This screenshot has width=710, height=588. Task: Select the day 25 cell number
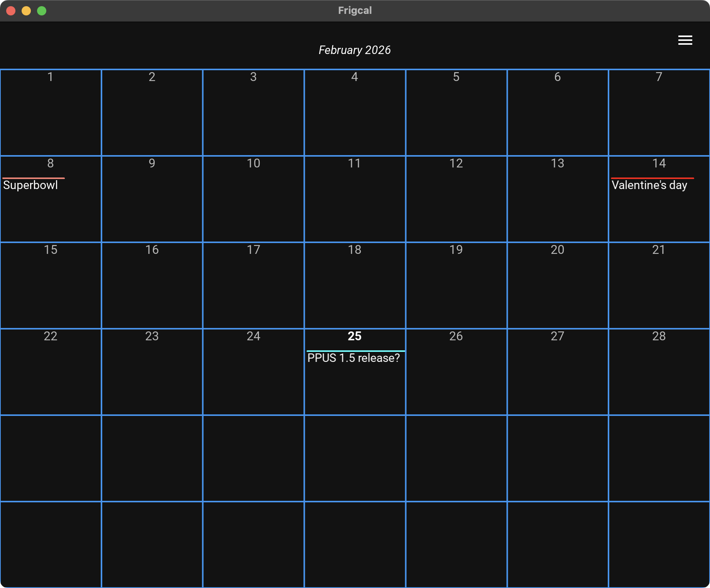(355, 336)
